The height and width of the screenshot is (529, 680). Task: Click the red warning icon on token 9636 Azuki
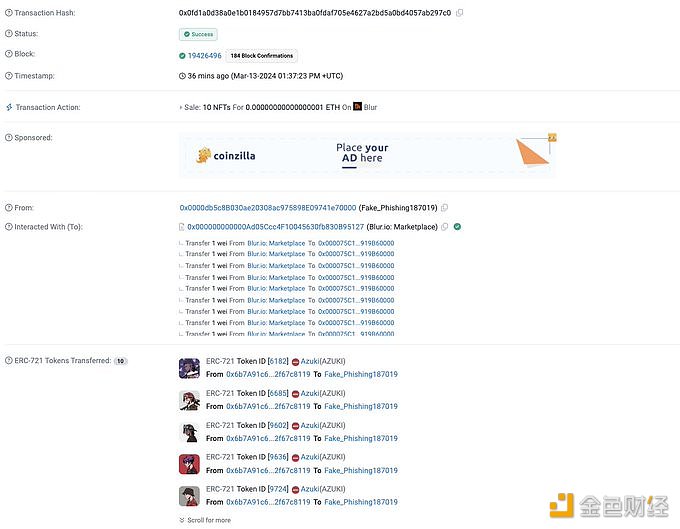295,457
